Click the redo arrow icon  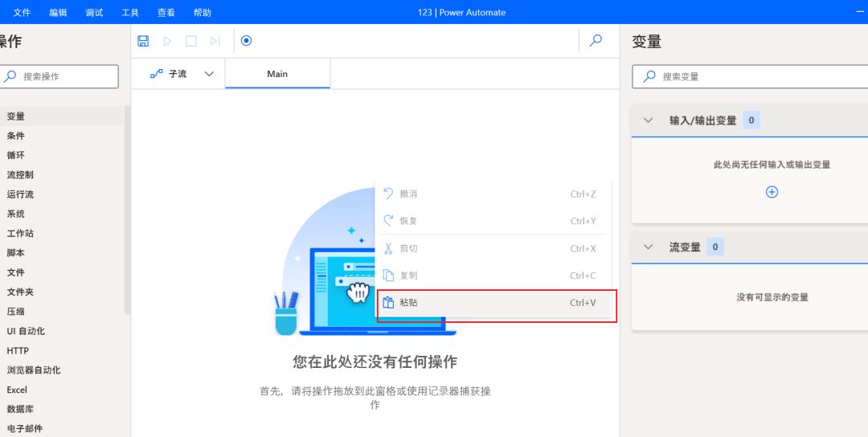point(388,221)
